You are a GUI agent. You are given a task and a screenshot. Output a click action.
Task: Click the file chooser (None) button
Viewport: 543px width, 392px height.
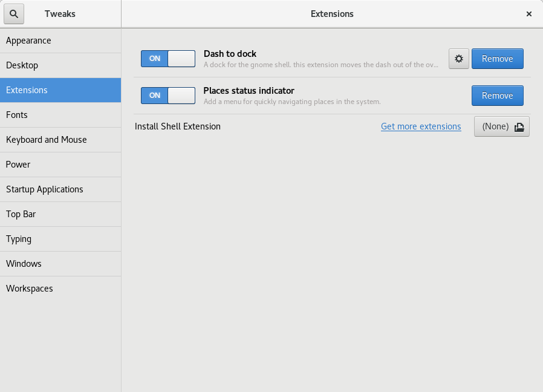pos(501,126)
